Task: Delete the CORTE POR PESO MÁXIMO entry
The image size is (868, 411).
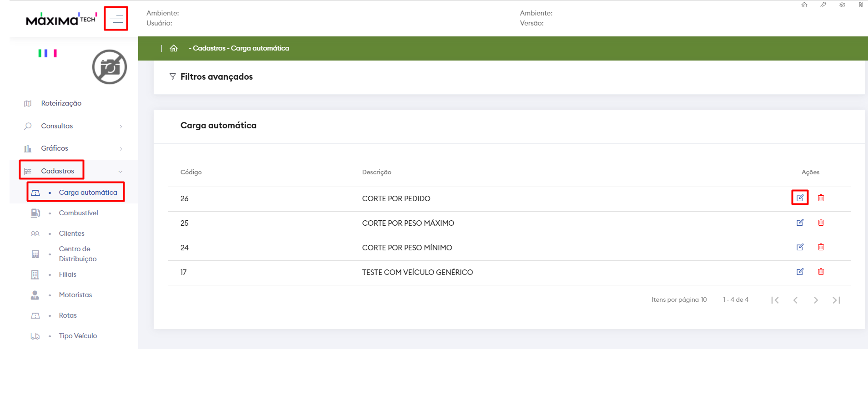Action: [821, 223]
